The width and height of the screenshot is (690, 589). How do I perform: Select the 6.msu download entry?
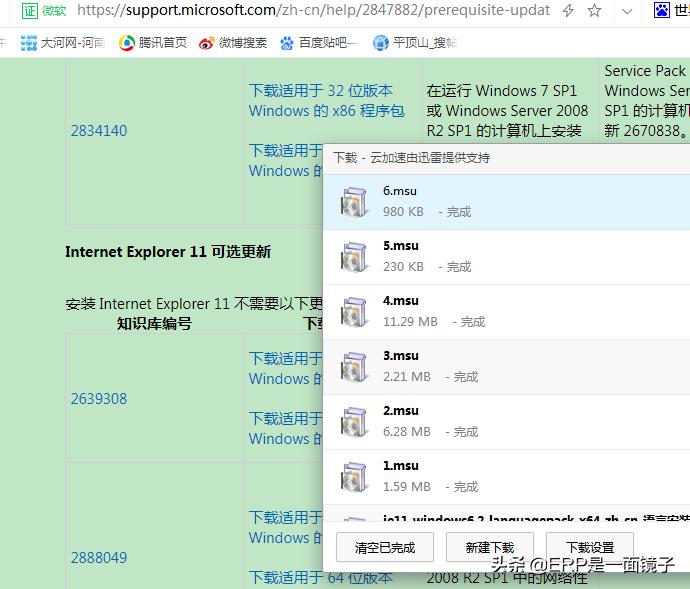506,202
